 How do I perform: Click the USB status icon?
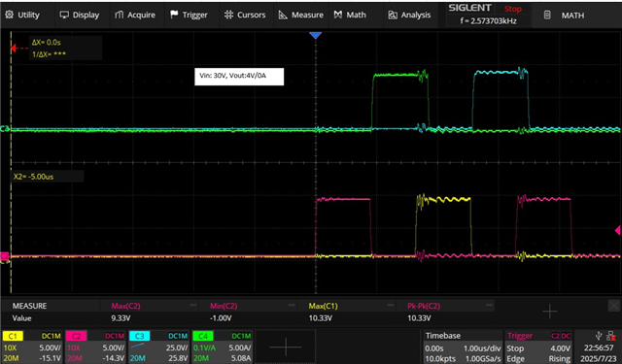click(599, 336)
